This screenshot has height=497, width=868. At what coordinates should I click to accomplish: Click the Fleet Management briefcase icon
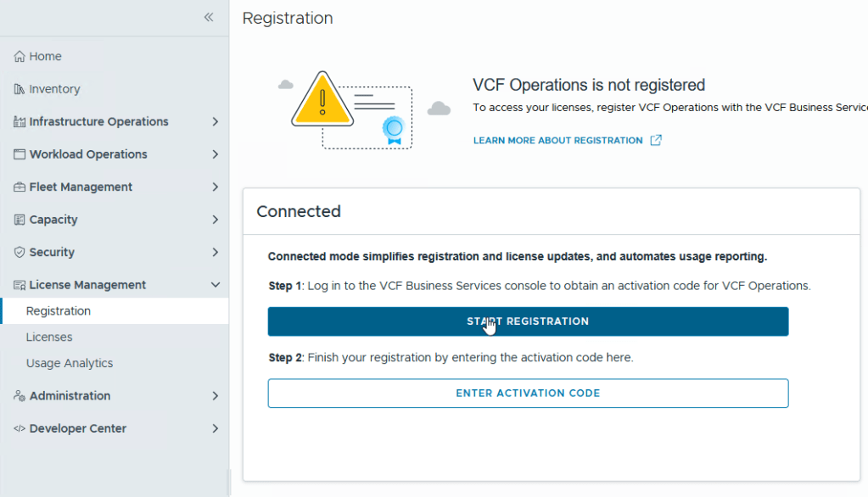[20, 187]
